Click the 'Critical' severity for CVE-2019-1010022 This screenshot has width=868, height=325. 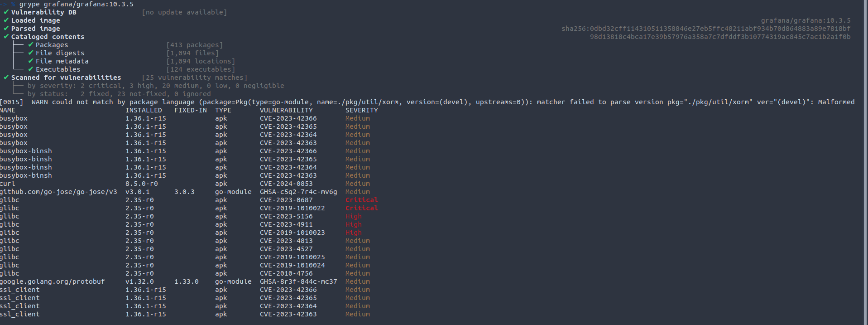tap(362, 208)
